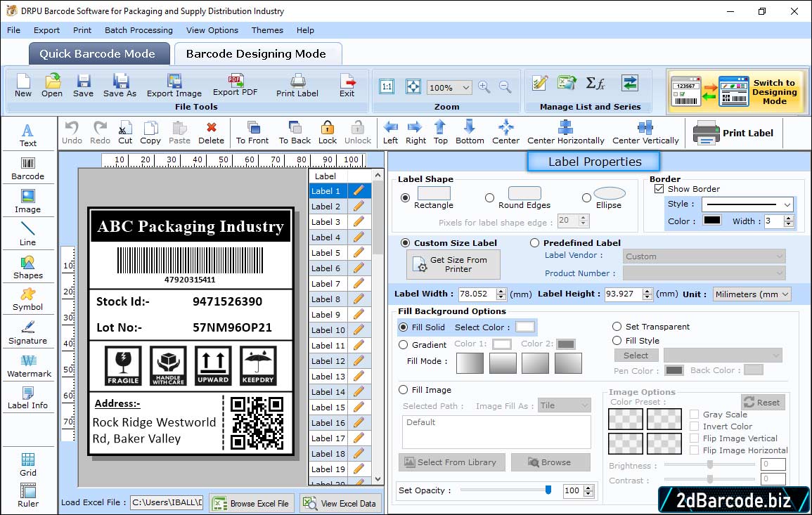Uncheck Show Border checkbox
The width and height of the screenshot is (812, 515).
(x=659, y=189)
